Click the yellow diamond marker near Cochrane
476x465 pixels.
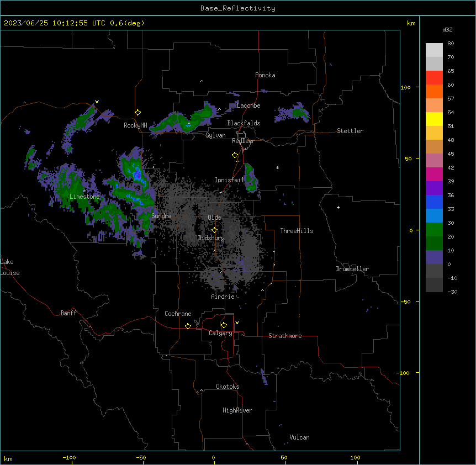[x=188, y=326]
